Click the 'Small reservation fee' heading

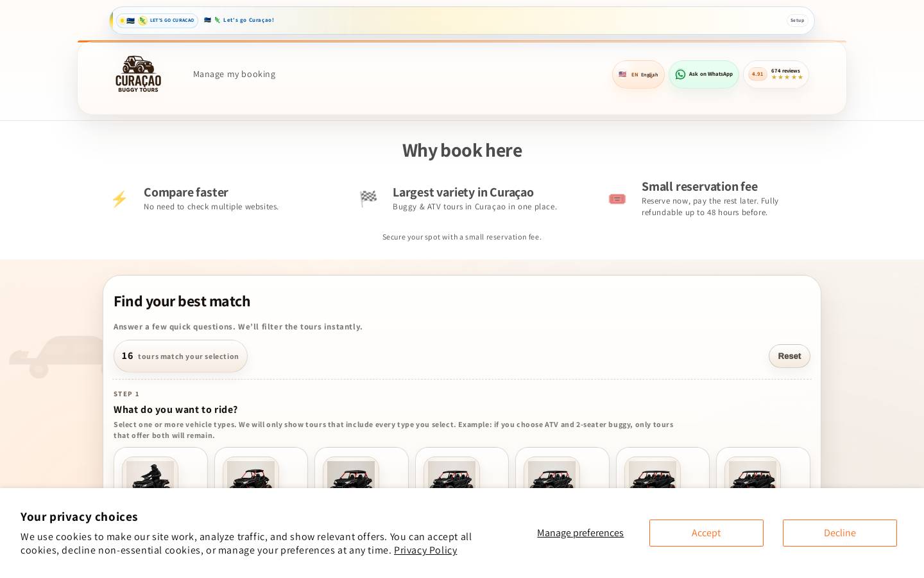tap(699, 186)
